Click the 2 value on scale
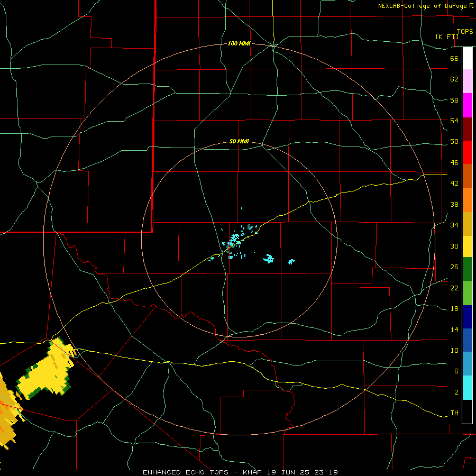The image size is (476, 476). pos(456,392)
